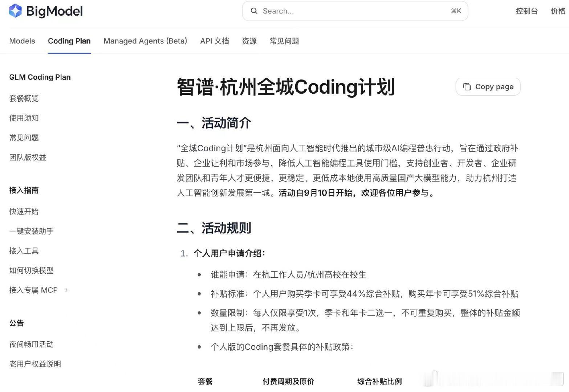This screenshot has width=569, height=392.
Task: Open 常见问题 in the sidebar
Action: click(x=24, y=138)
